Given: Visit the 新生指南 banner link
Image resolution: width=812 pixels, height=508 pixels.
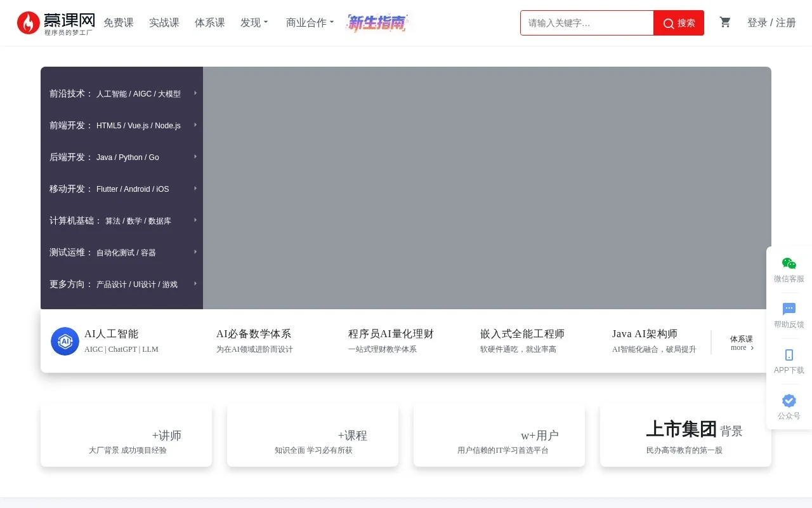Looking at the screenshot, I should point(378,23).
